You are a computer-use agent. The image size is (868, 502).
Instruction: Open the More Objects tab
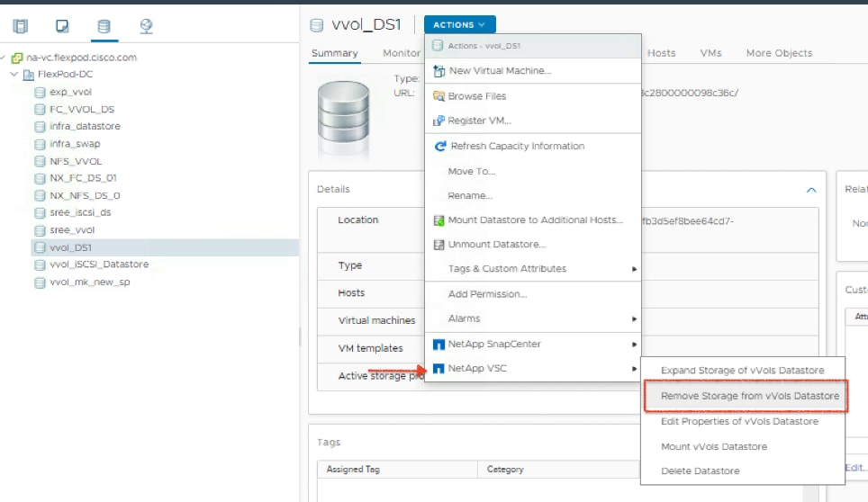(779, 53)
